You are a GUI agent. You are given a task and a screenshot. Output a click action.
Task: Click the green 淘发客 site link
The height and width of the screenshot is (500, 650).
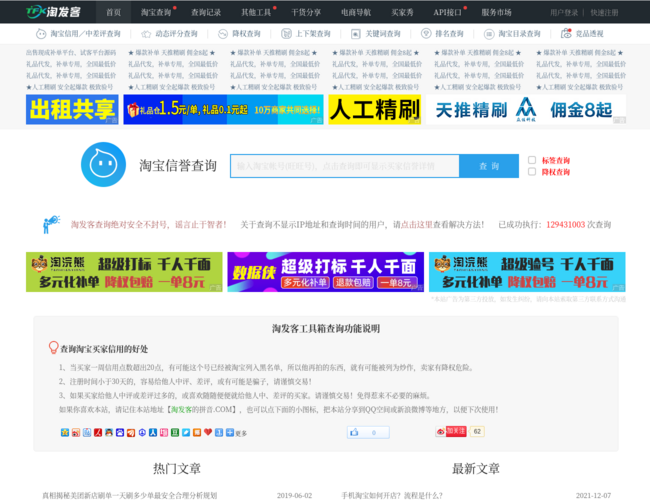182,410
